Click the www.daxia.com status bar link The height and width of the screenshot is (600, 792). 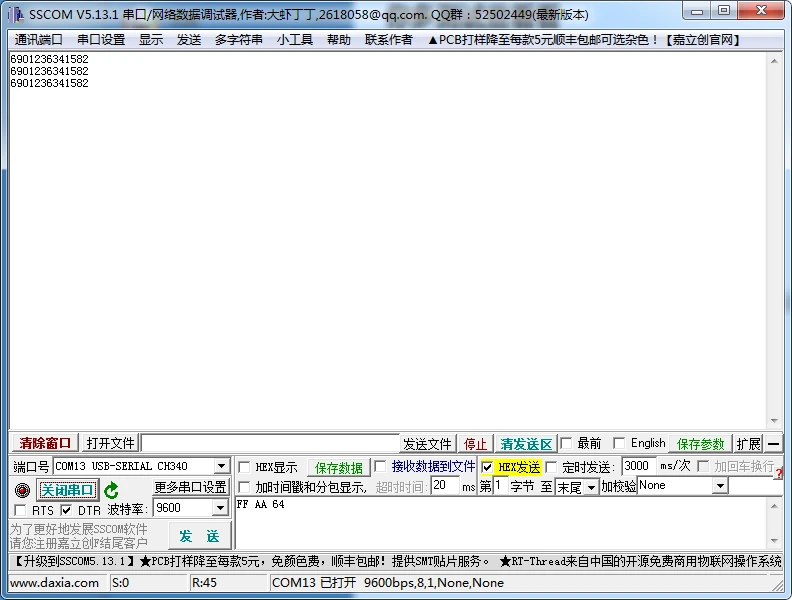pos(55,583)
